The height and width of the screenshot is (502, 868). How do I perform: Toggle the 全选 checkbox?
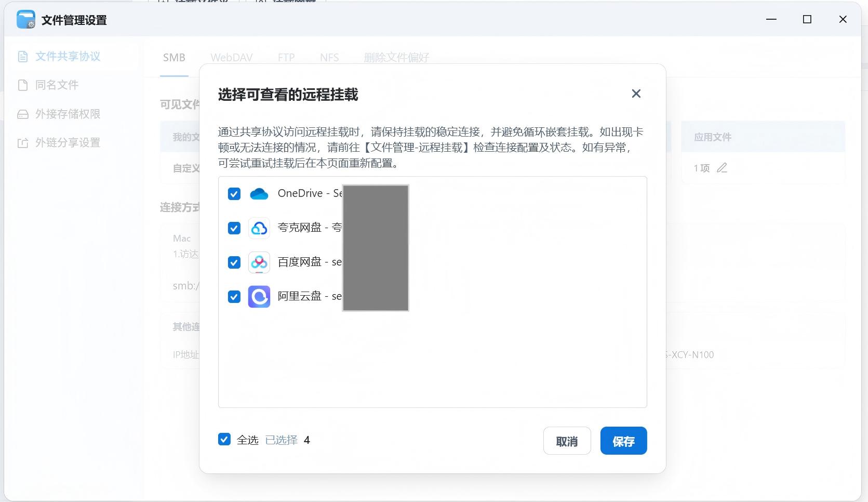[x=224, y=440]
